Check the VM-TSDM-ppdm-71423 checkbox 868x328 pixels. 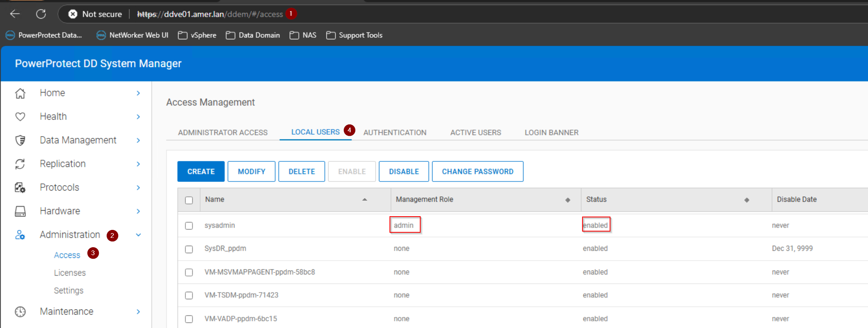click(x=189, y=295)
